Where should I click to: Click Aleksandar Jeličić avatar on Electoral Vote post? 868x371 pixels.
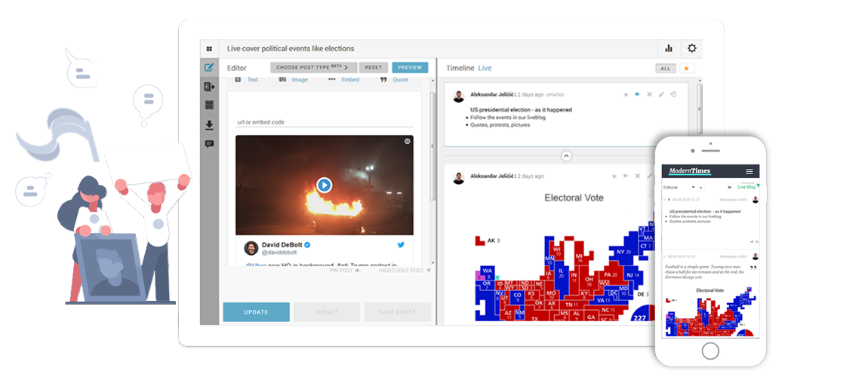(x=458, y=178)
